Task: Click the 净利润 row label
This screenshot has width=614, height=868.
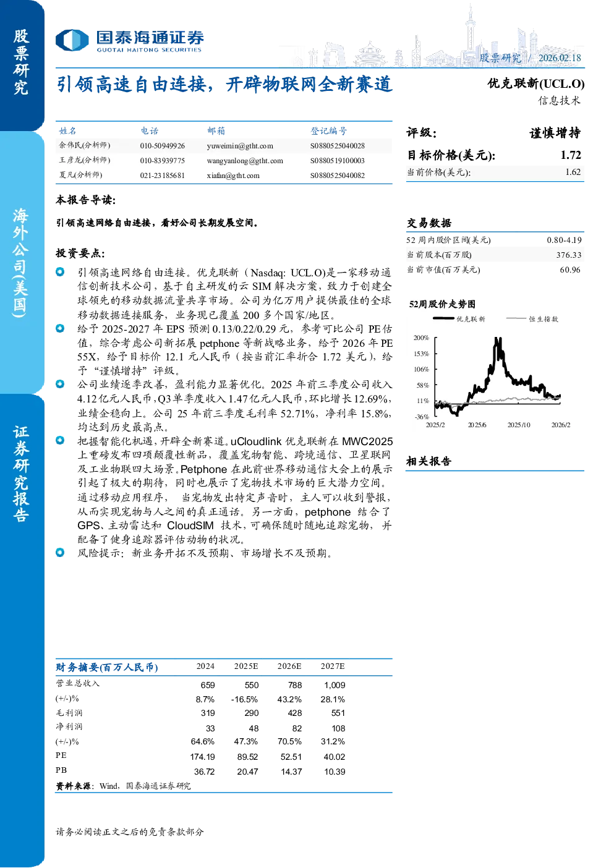Action: click(x=69, y=726)
